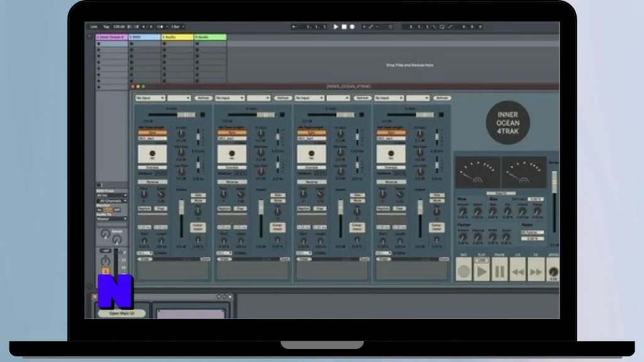The height and width of the screenshot is (362, 644).
Task: Open the blank dropdown beside channel 1 input
Action: click(179, 98)
